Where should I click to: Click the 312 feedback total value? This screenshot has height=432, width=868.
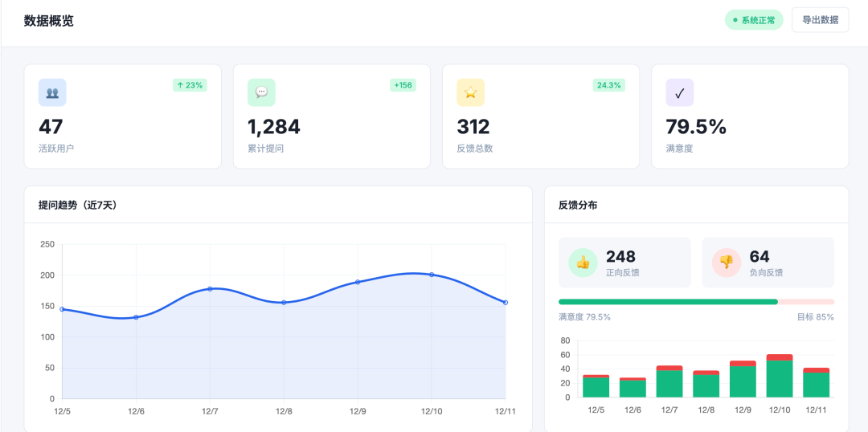473,127
